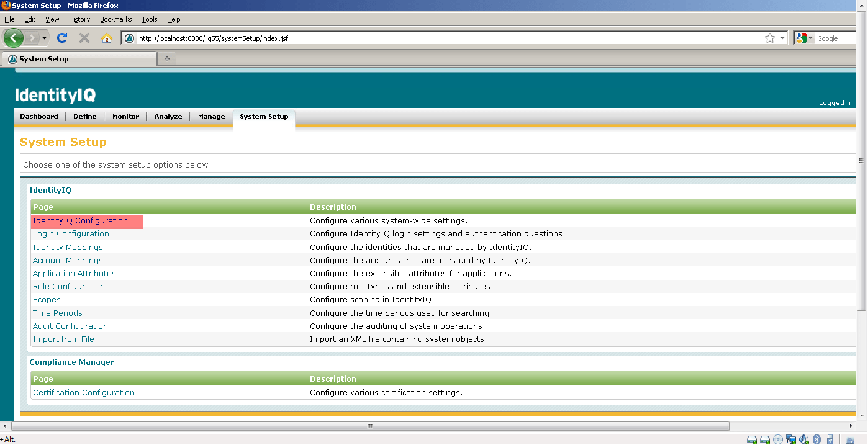The image size is (868, 445).
Task: Open the View menu
Action: tap(52, 19)
